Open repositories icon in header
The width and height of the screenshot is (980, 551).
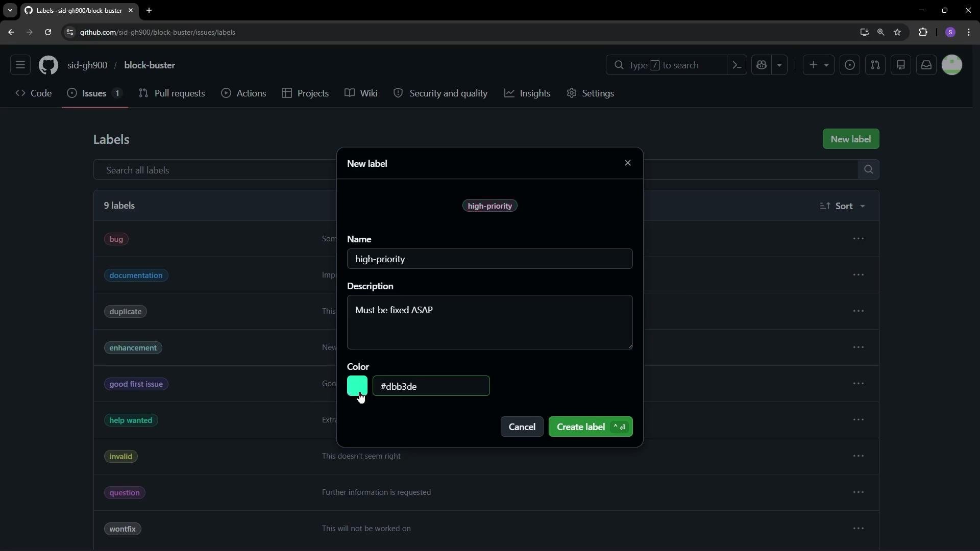pos(901,65)
